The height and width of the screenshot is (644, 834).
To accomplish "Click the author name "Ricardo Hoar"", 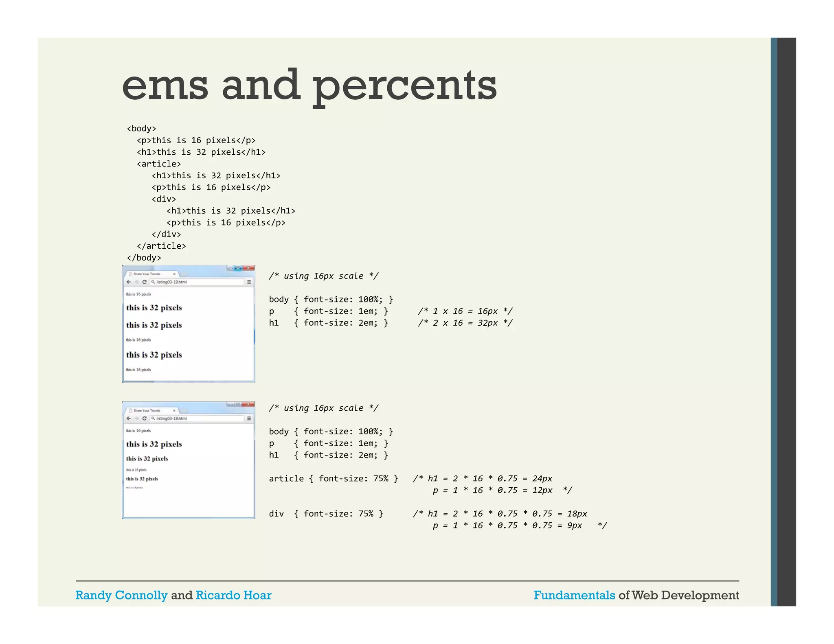I will click(x=233, y=596).
